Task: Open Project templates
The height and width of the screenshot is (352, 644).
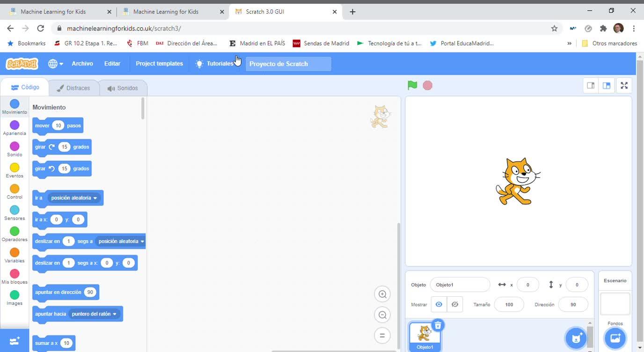Action: click(160, 64)
